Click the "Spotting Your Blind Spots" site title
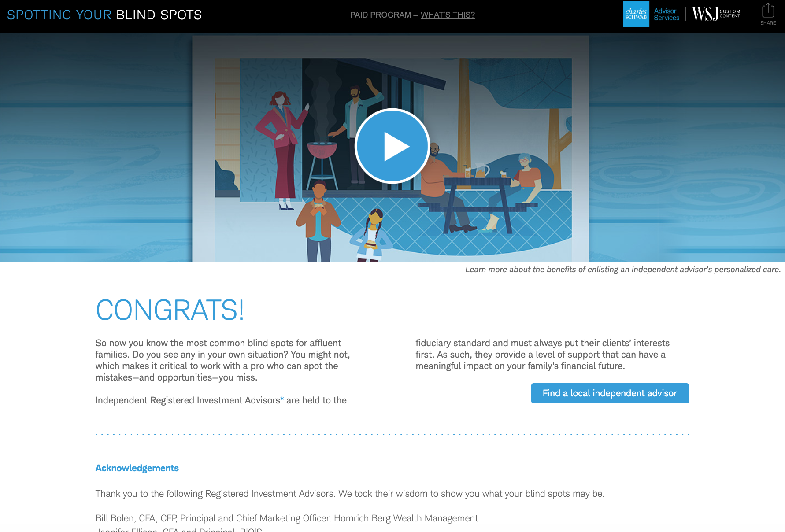This screenshot has height=532, width=785. [104, 15]
